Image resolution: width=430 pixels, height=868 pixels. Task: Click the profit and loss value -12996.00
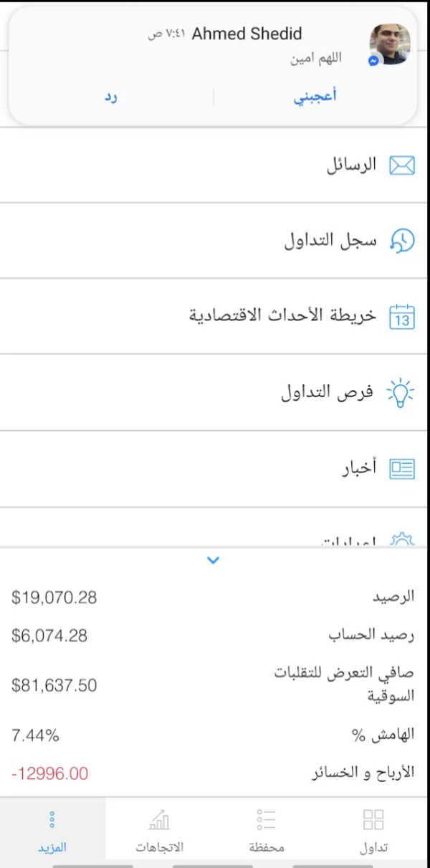click(50, 773)
